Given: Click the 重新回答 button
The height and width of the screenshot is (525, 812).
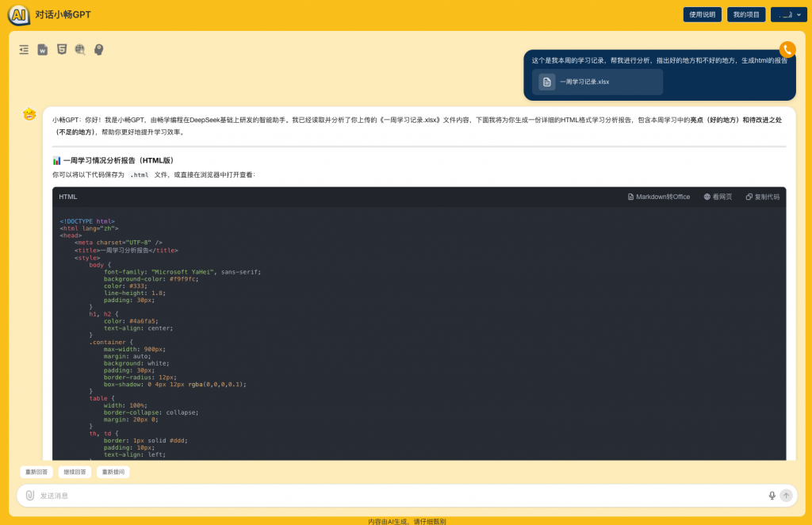Looking at the screenshot, I should click(36, 472).
